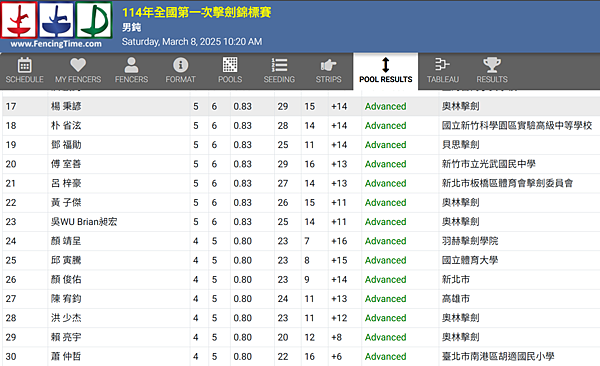
Task: Select fencer 楊 秉諺 in row 17
Action: pyautogui.click(x=66, y=106)
